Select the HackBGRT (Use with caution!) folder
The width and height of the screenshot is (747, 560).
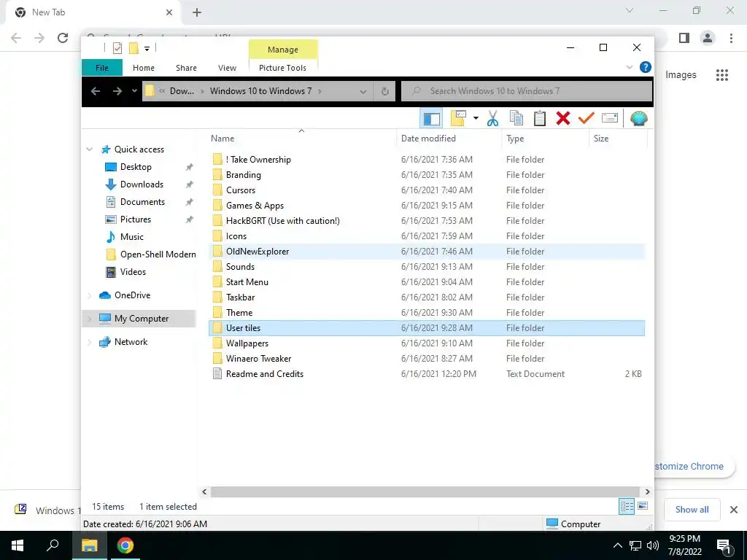pyautogui.click(x=426, y=221)
